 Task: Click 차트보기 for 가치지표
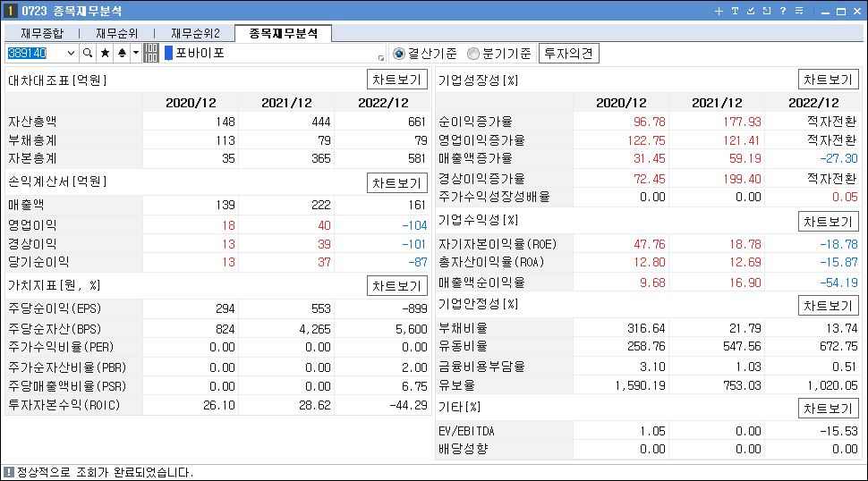(397, 286)
